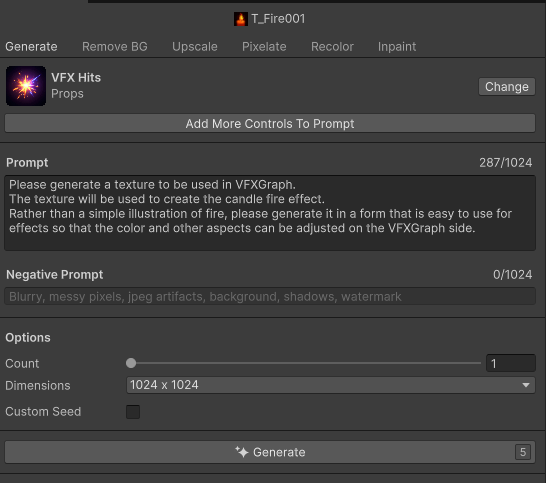The height and width of the screenshot is (483, 546).
Task: Click the Count slider handle
Action: [131, 363]
